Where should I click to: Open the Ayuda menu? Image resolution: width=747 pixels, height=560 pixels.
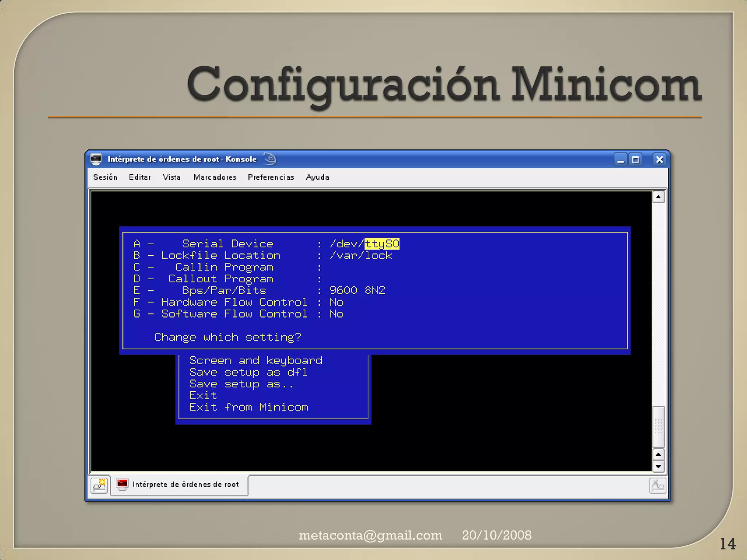(317, 177)
